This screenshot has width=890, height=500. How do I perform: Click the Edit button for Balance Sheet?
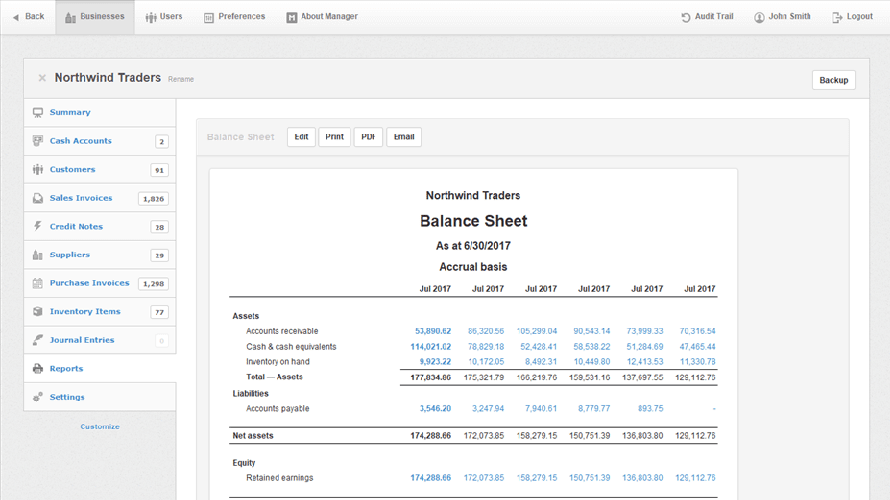[x=301, y=137]
